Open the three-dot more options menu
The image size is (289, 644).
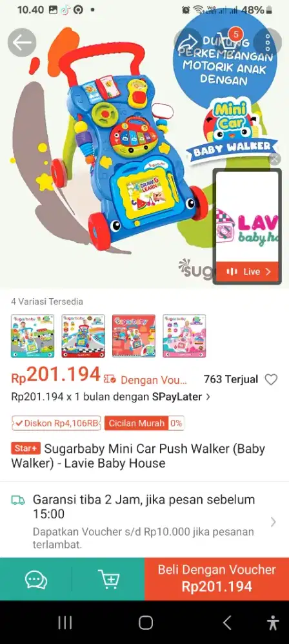point(268,43)
